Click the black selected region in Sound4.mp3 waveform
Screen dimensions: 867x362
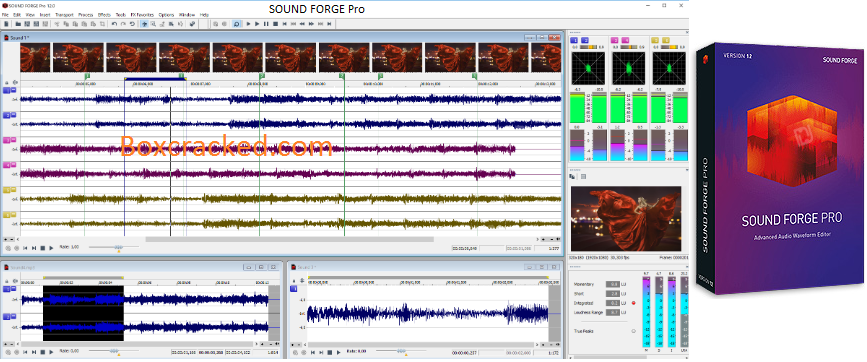click(x=83, y=313)
